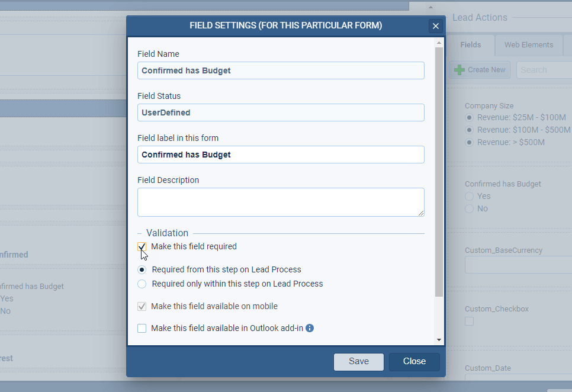This screenshot has height=392, width=572.
Task: Click the green plus Create New icon
Action: (459, 70)
